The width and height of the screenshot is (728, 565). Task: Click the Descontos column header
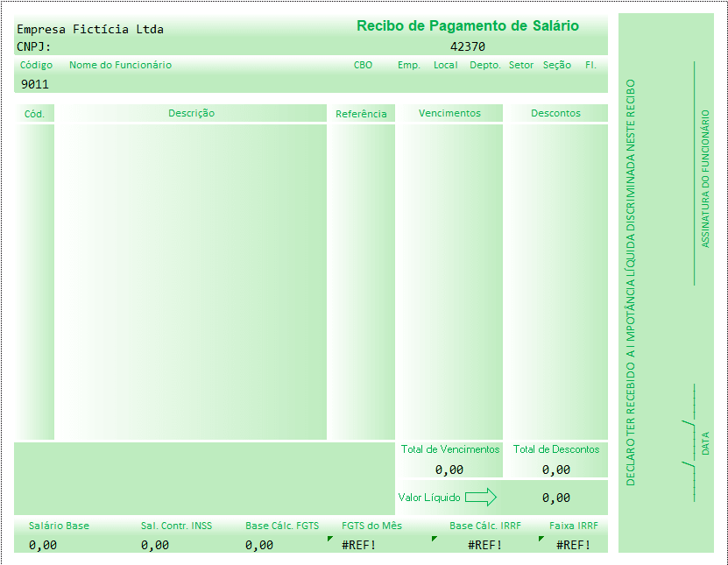(555, 113)
